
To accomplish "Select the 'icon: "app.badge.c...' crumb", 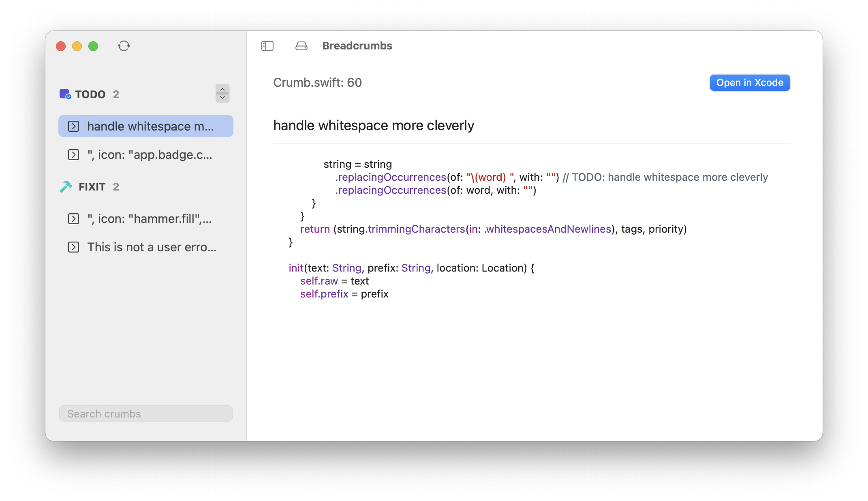I will 150,155.
